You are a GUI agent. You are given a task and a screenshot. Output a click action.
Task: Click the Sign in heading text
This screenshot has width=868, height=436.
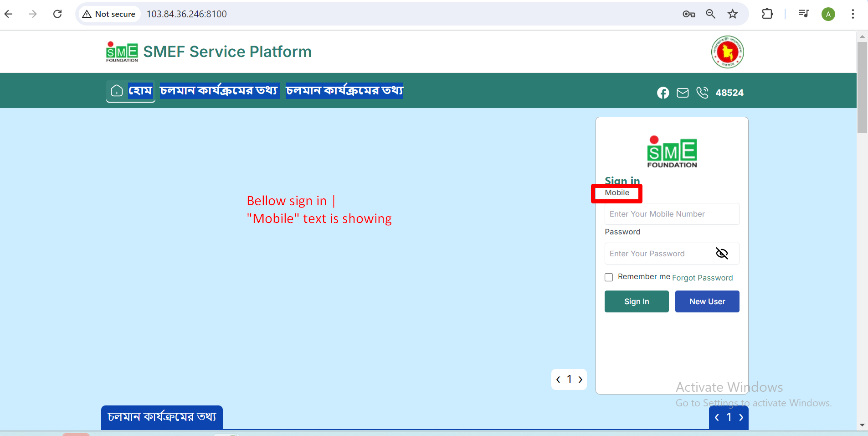(622, 181)
